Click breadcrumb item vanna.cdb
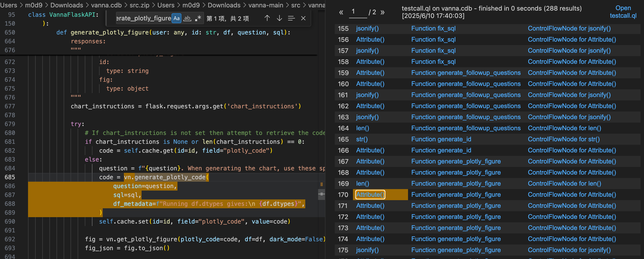This screenshot has width=644, height=259. (106, 5)
